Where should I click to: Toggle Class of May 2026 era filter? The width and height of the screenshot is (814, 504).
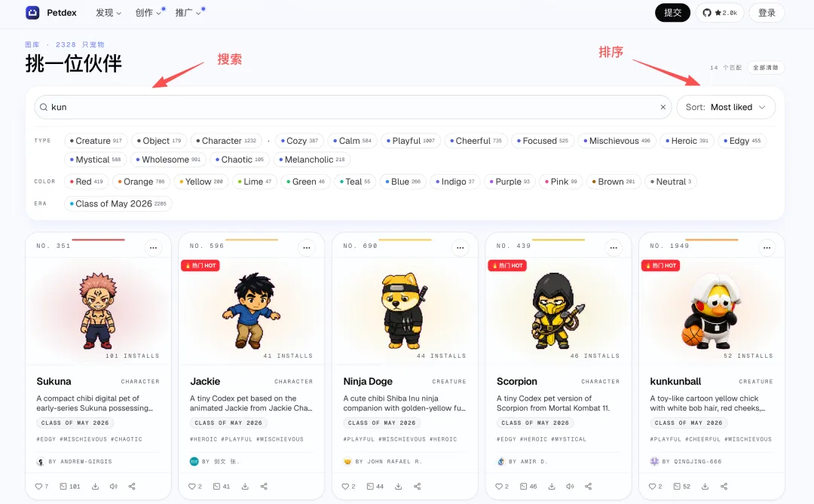click(118, 203)
